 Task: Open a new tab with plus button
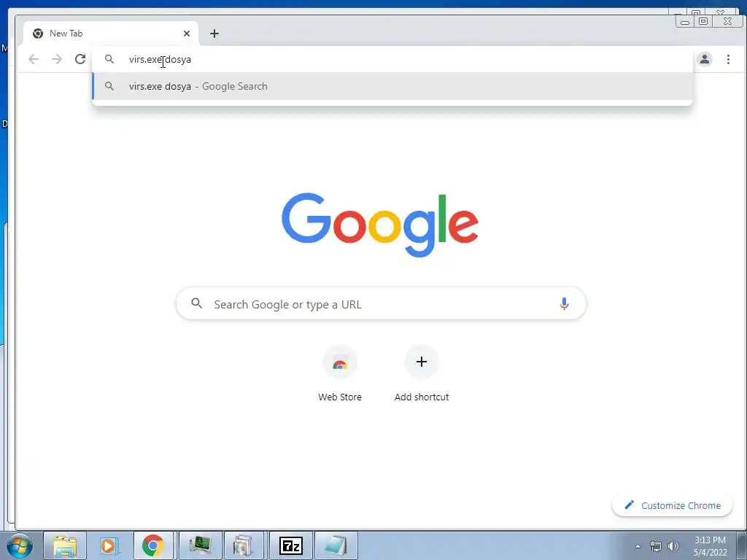214,34
